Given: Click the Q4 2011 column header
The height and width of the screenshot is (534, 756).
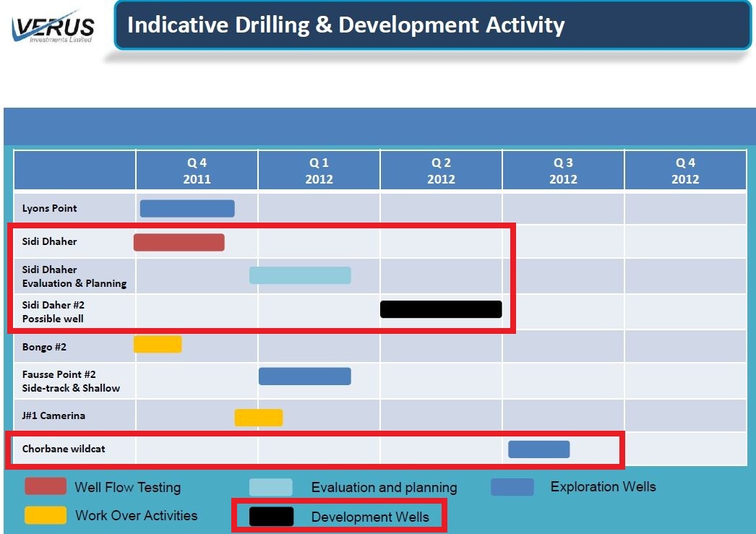Looking at the screenshot, I should [x=197, y=171].
